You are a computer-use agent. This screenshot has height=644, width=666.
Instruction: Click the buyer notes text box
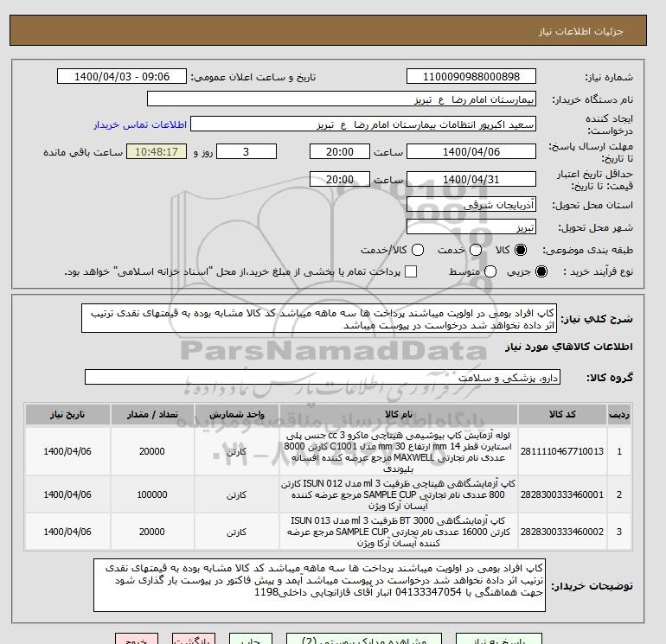click(x=319, y=585)
